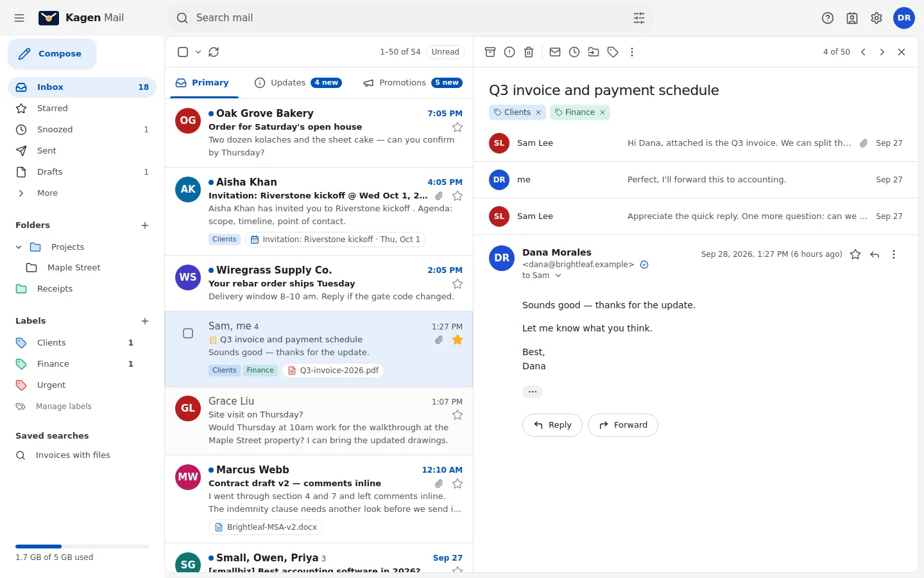The width and height of the screenshot is (924, 578).
Task: Apply a label to conversation
Action: coord(613,52)
